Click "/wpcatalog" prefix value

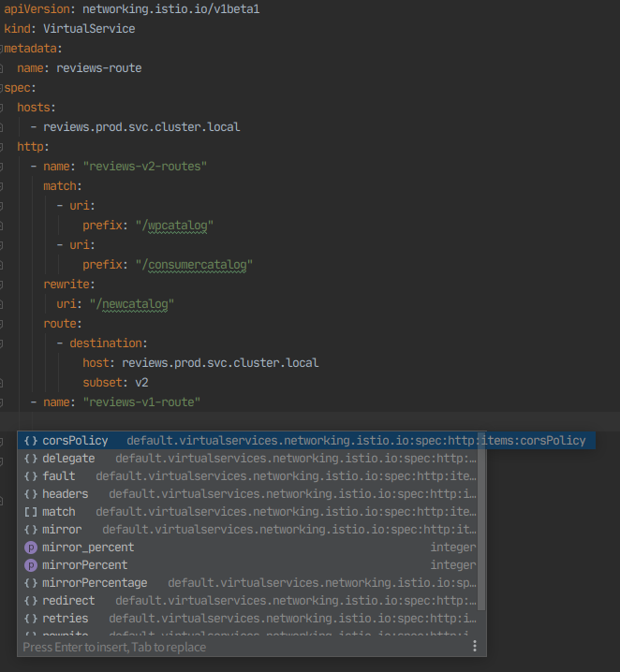174,226
